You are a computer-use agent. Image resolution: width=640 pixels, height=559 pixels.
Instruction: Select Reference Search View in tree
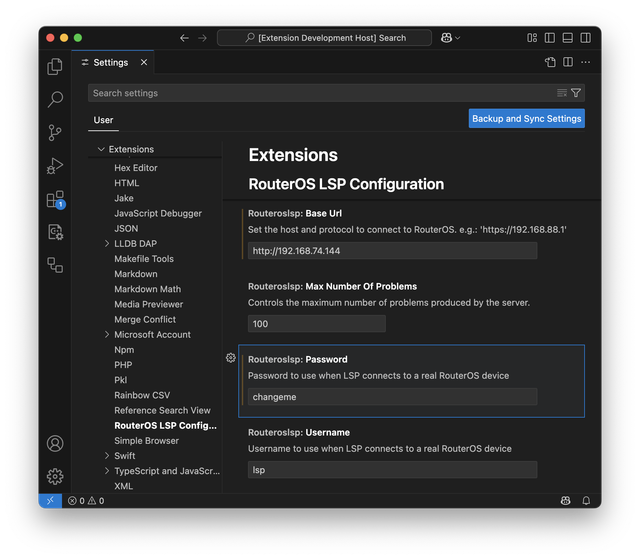click(x=162, y=410)
